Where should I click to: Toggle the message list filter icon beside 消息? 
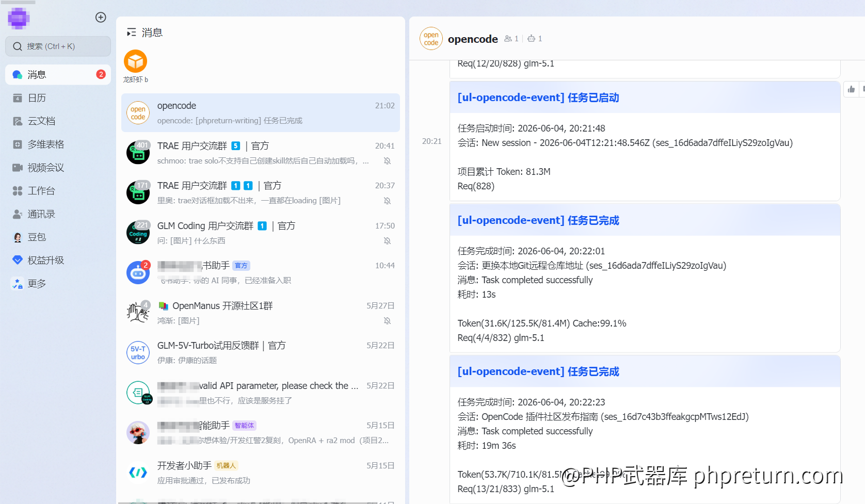[x=132, y=32]
